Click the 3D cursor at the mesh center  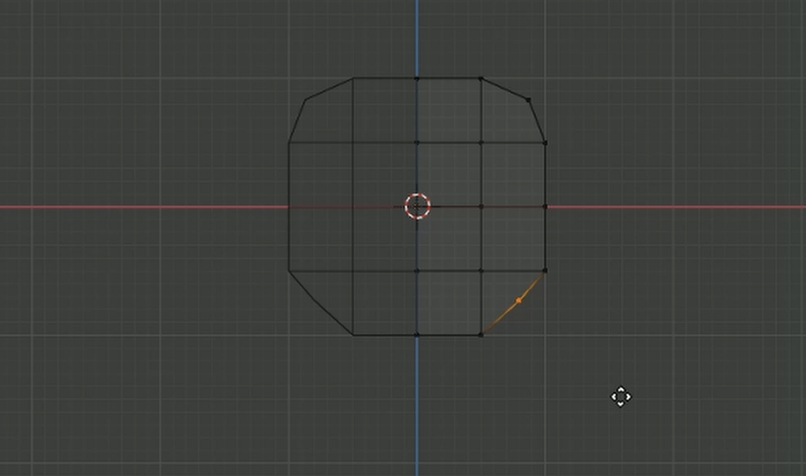[x=417, y=207]
